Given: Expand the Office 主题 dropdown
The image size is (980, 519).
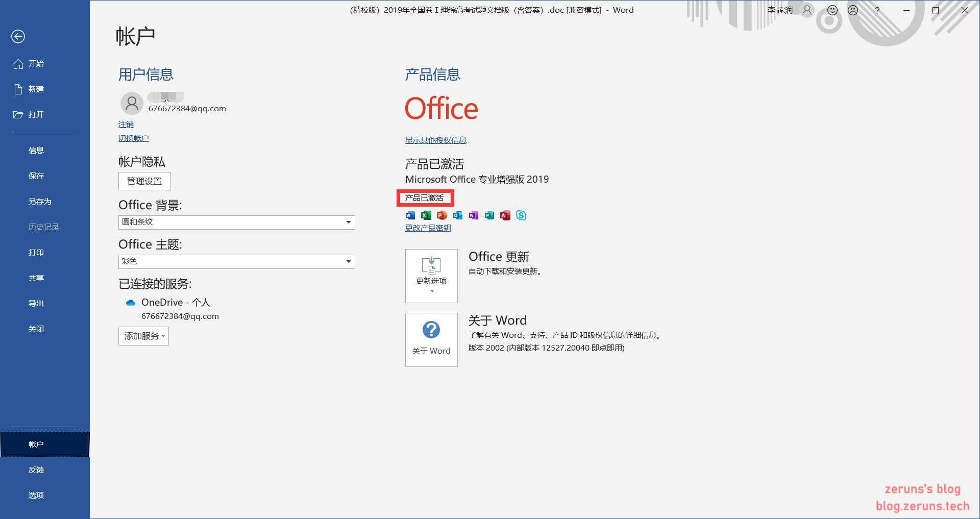Looking at the screenshot, I should coord(236,262).
